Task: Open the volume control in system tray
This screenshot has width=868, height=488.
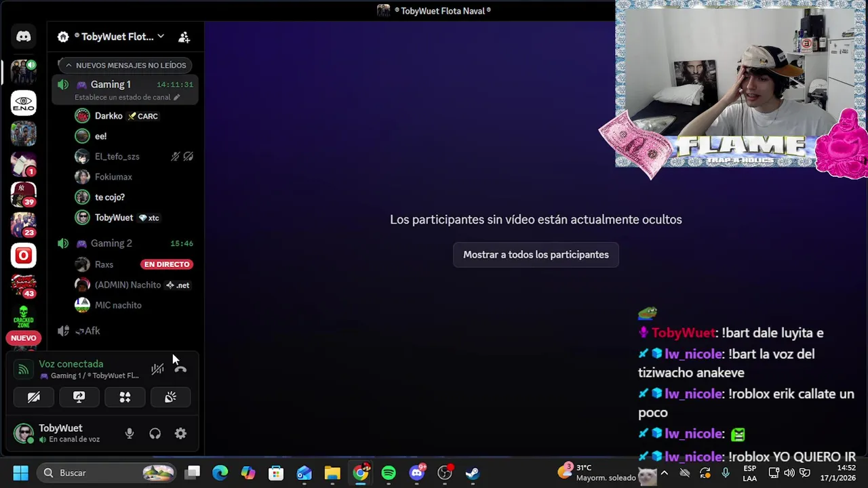Action: click(x=789, y=473)
